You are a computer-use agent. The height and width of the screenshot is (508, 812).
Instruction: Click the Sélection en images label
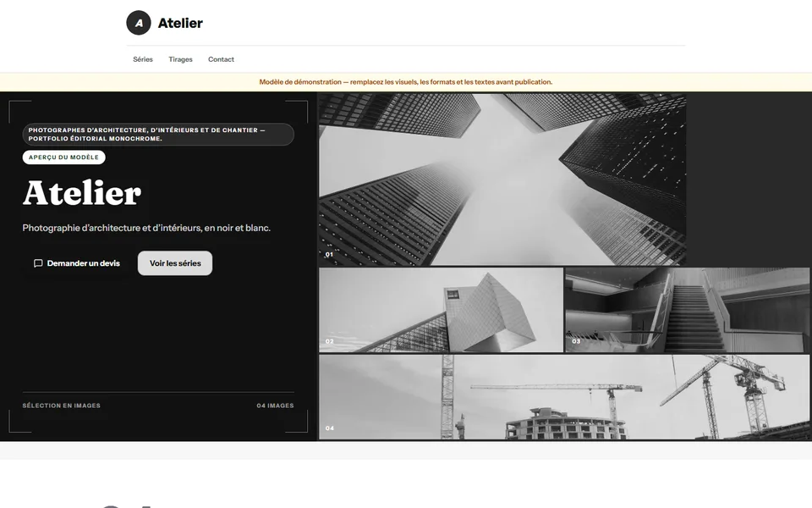tap(61, 406)
